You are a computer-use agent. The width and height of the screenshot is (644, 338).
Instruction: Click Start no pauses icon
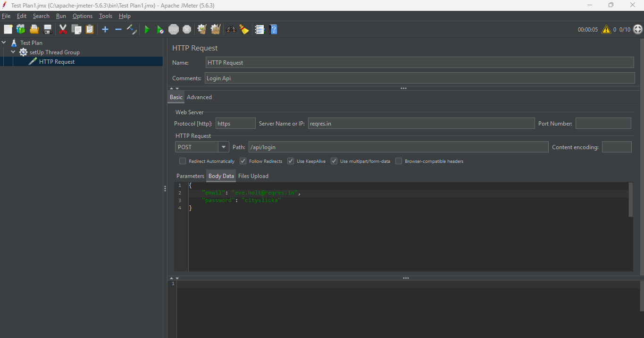coord(160,29)
